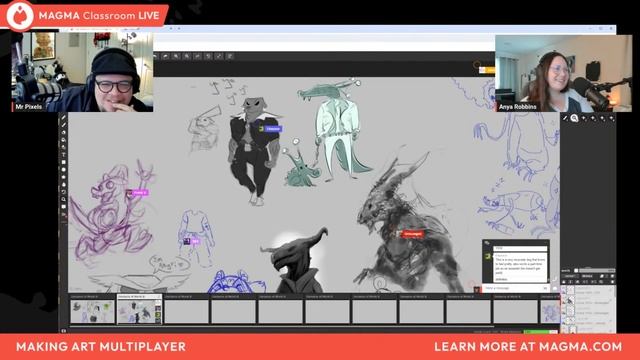Click the rightmost icon in layer actions row

pos(612,282)
